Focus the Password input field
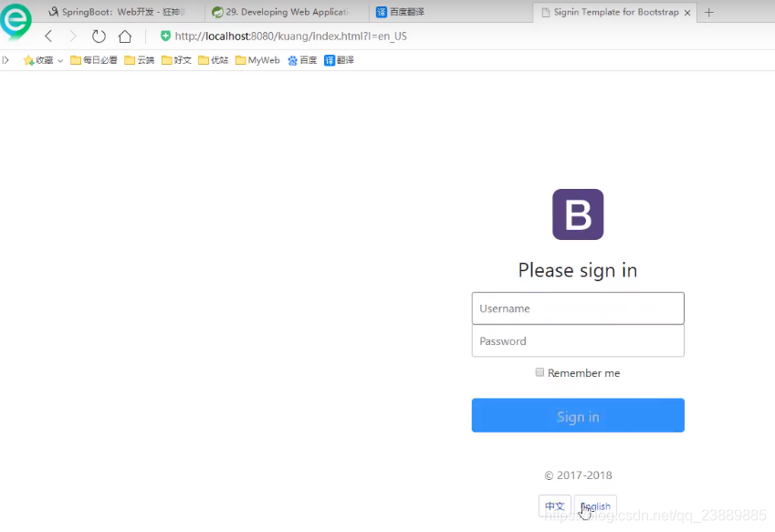775x532 pixels. 578,341
